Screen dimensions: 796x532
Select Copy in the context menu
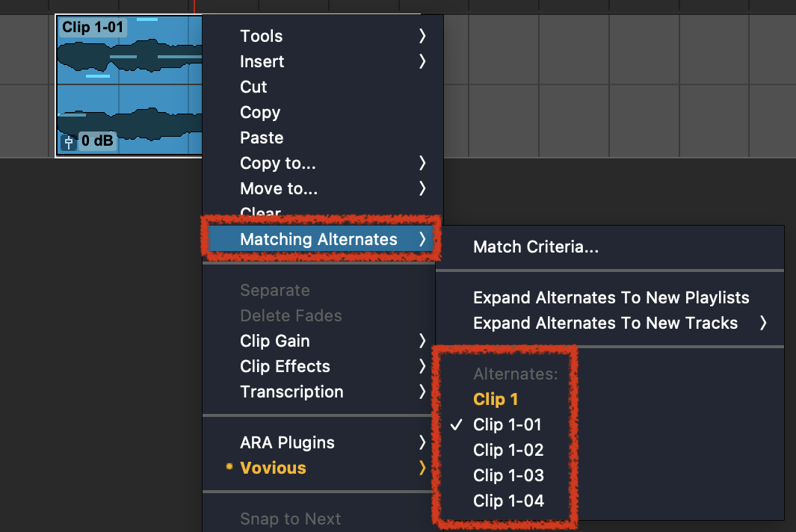coord(260,112)
